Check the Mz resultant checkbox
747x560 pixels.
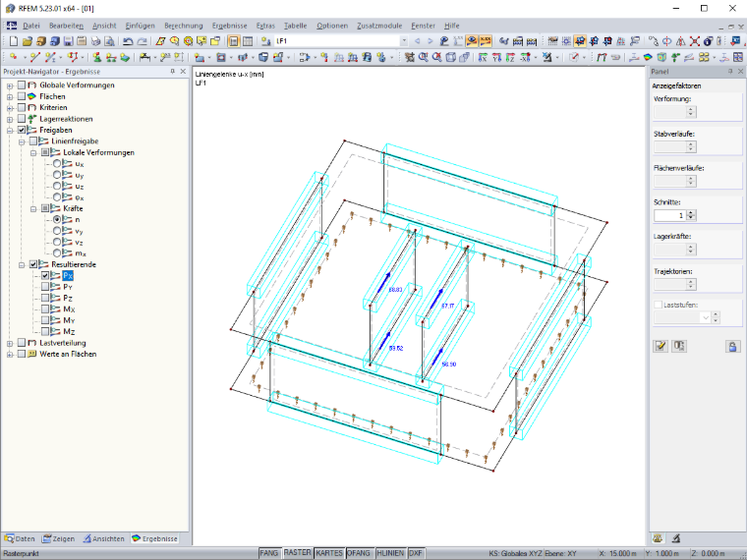pos(45,331)
